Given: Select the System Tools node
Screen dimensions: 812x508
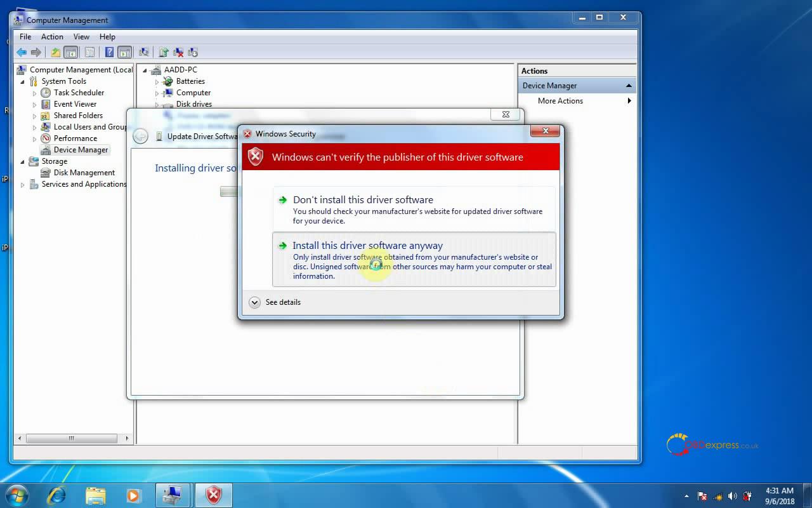Looking at the screenshot, I should (x=64, y=81).
